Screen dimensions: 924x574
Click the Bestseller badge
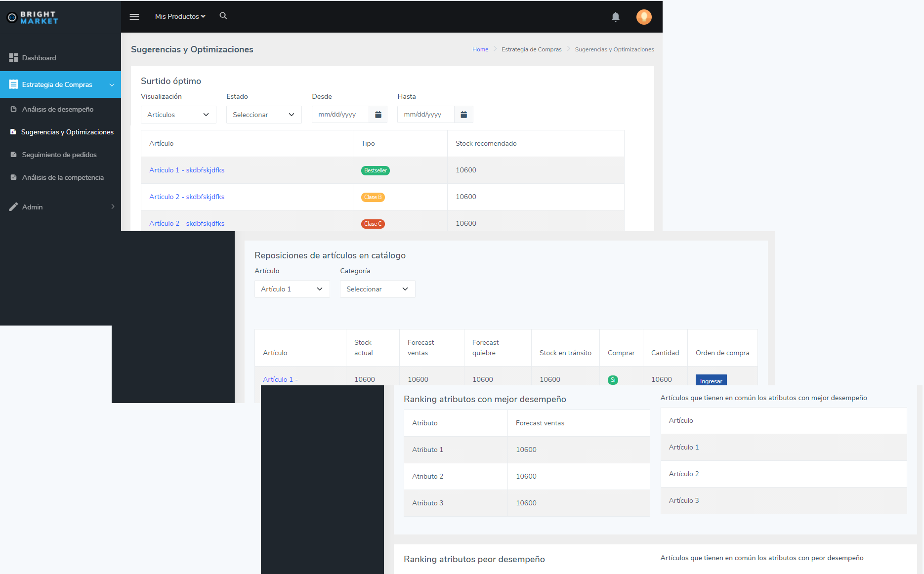pyautogui.click(x=376, y=170)
